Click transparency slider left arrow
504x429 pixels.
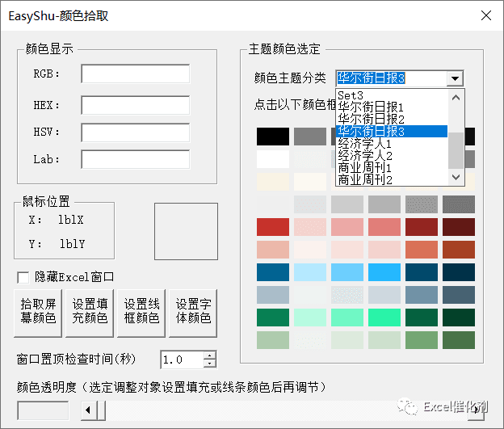(88, 410)
